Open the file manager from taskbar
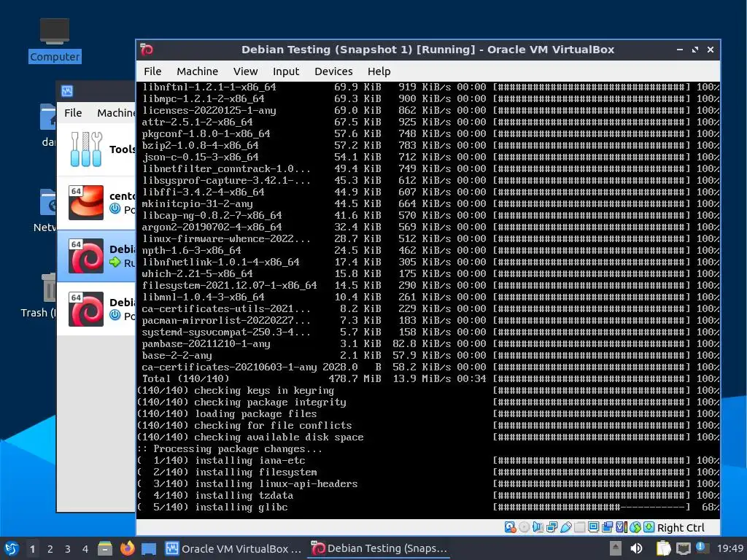 (105, 548)
